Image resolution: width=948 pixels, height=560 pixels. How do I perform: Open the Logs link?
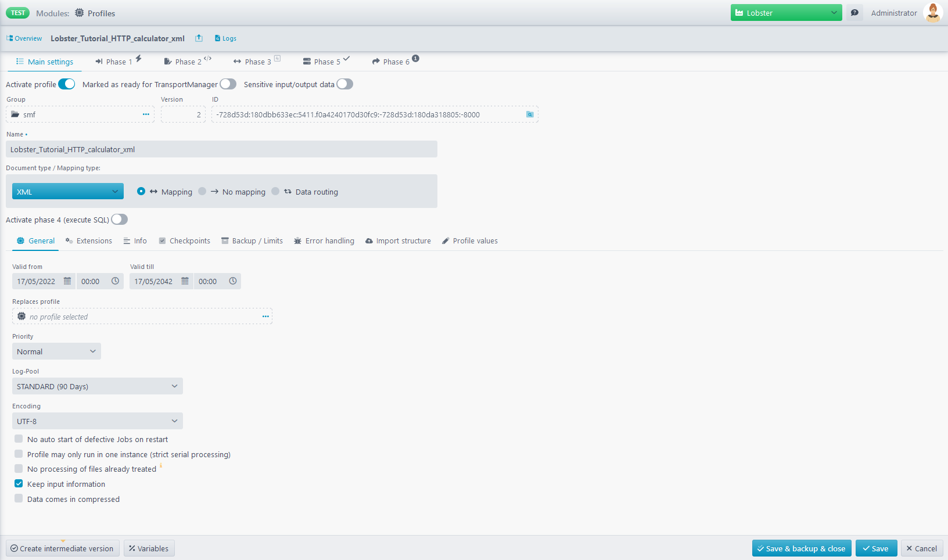pos(225,38)
